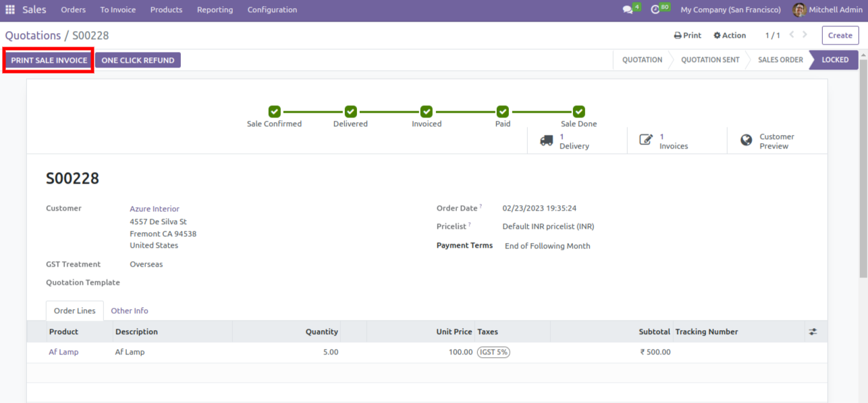Open the apps grid menu icon
This screenshot has height=403, width=868.
pos(10,10)
